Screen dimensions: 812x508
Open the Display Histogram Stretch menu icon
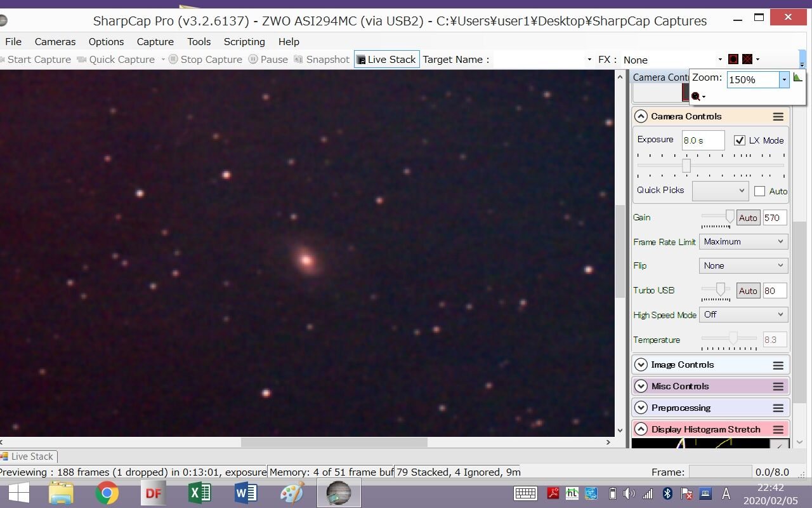tap(778, 430)
